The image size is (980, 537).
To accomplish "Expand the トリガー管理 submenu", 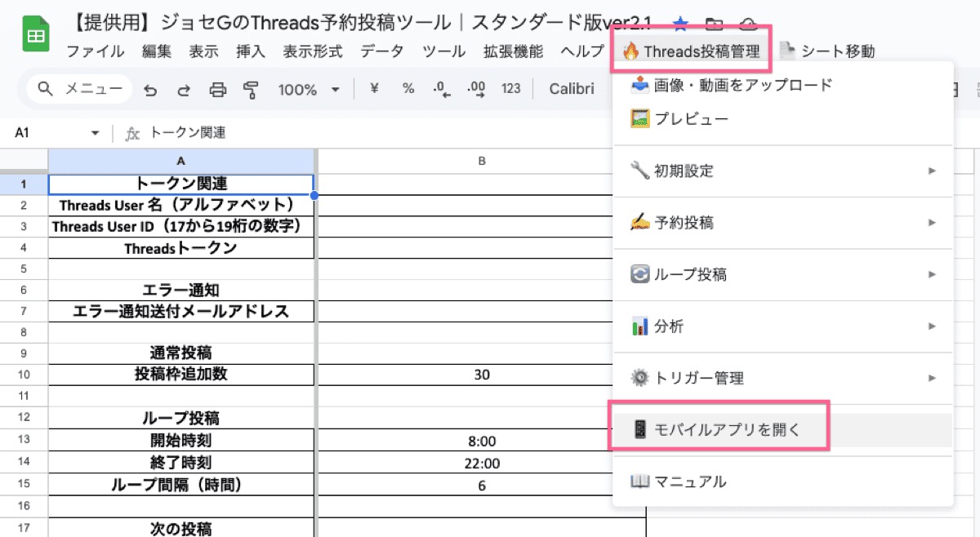I will (x=783, y=378).
